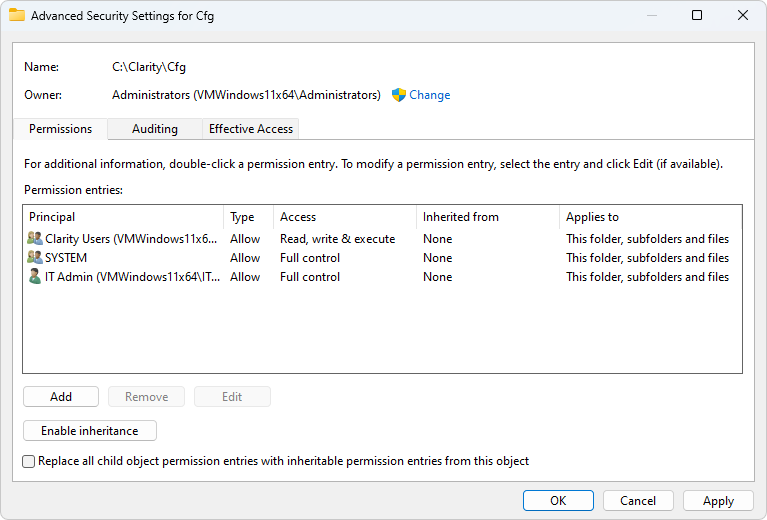Viewport: 767px width, 520px height.
Task: Open the Effective Access tab
Action: (251, 129)
